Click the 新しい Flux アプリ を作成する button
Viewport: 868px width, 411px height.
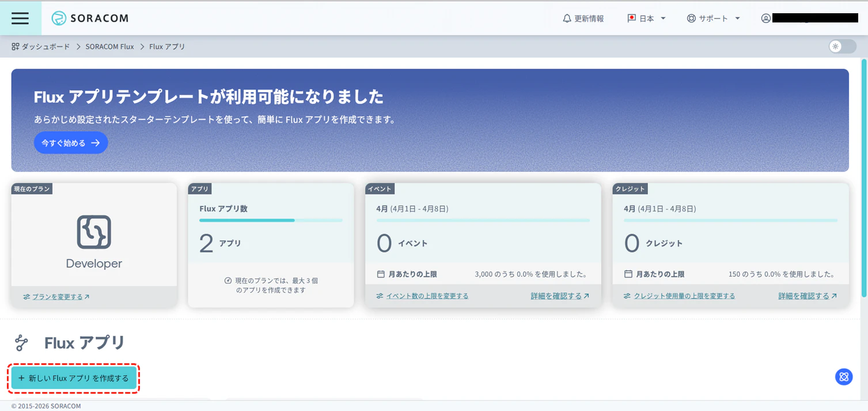[74, 378]
